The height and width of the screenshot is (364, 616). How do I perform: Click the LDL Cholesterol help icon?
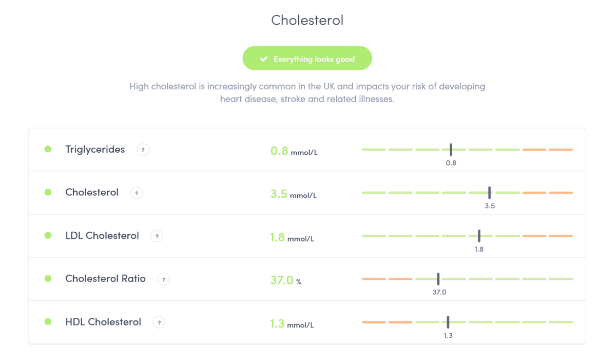point(157,236)
